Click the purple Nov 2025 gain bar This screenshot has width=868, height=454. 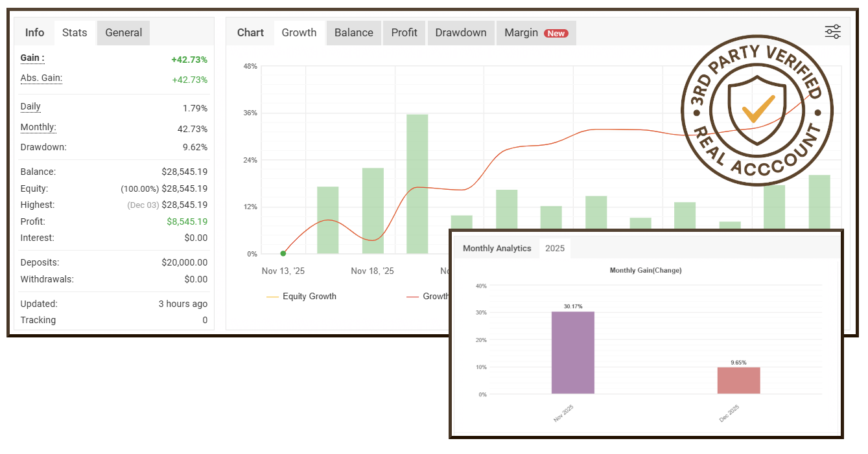tap(572, 353)
